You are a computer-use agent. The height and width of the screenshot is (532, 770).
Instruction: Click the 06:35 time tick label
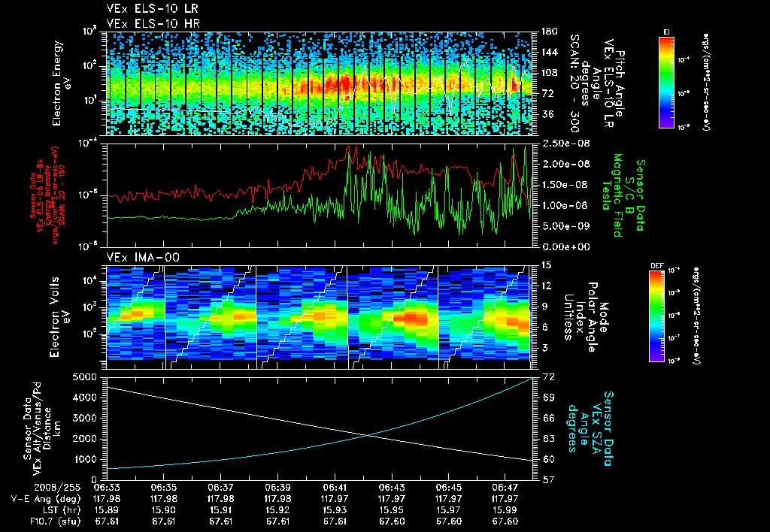[x=163, y=488]
